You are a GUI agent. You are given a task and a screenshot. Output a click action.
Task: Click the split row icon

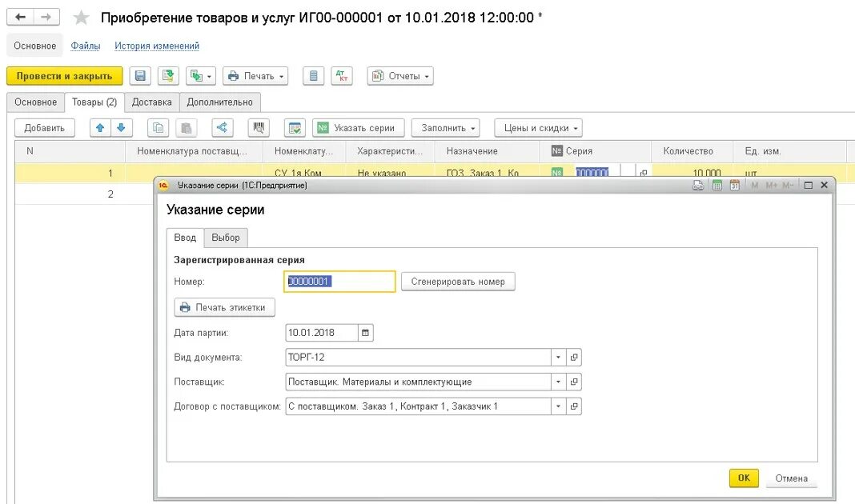(x=222, y=128)
